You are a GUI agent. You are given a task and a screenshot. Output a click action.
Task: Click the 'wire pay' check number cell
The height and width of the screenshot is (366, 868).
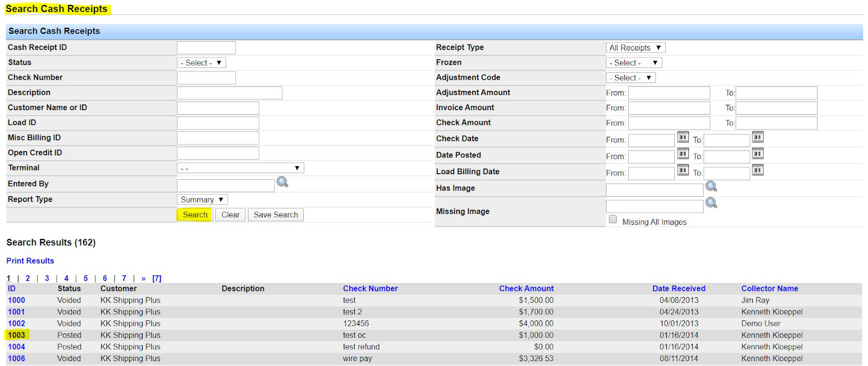[x=358, y=358]
